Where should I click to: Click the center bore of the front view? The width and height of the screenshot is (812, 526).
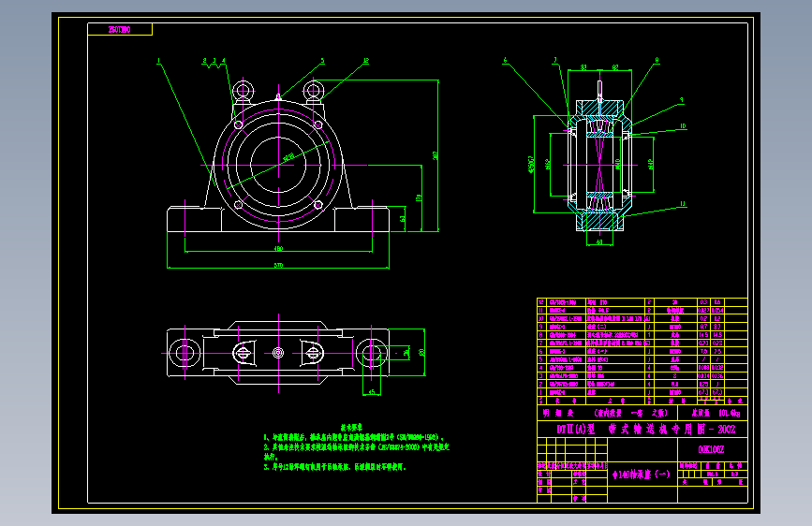[x=278, y=165]
